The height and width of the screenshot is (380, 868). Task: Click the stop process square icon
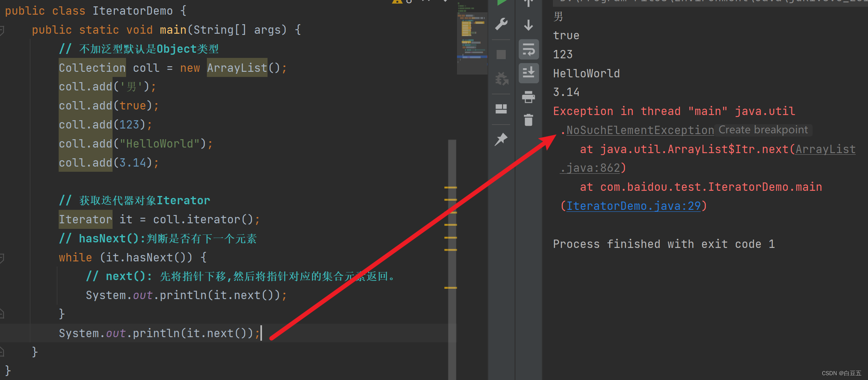coord(501,54)
